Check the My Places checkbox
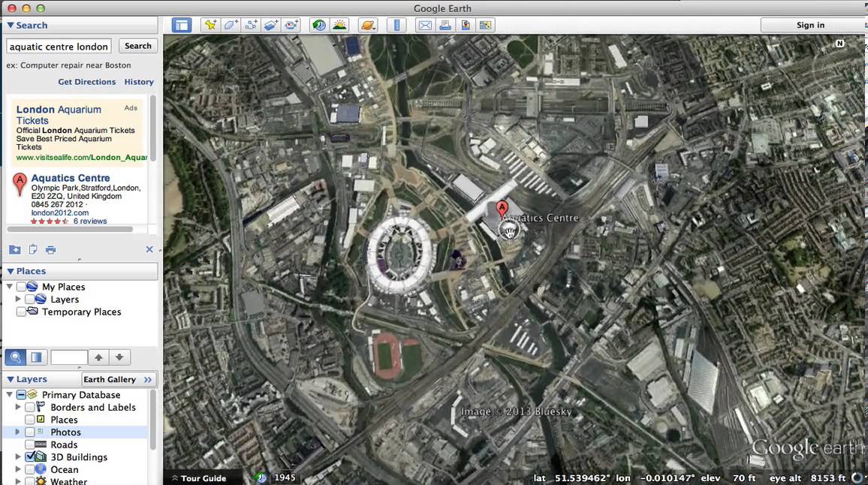Screen dimensions: 868x485 pos(21,287)
